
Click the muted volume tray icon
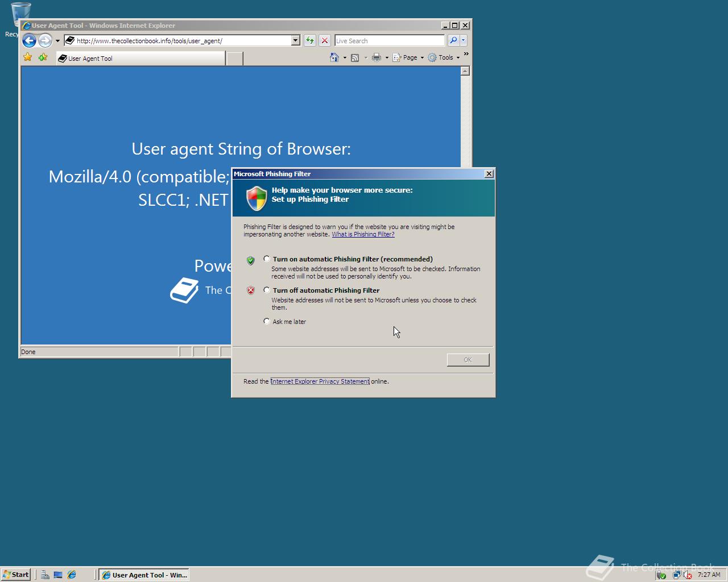point(687,575)
